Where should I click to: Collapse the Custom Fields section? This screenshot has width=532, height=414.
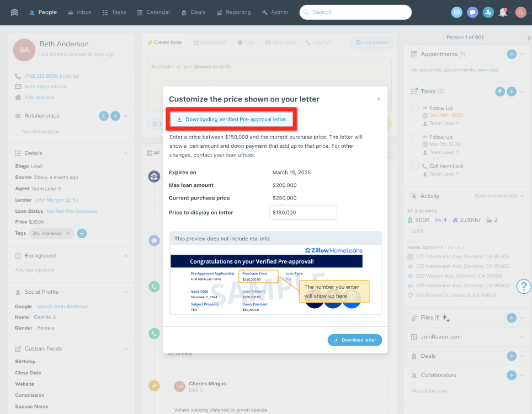[x=126, y=349]
